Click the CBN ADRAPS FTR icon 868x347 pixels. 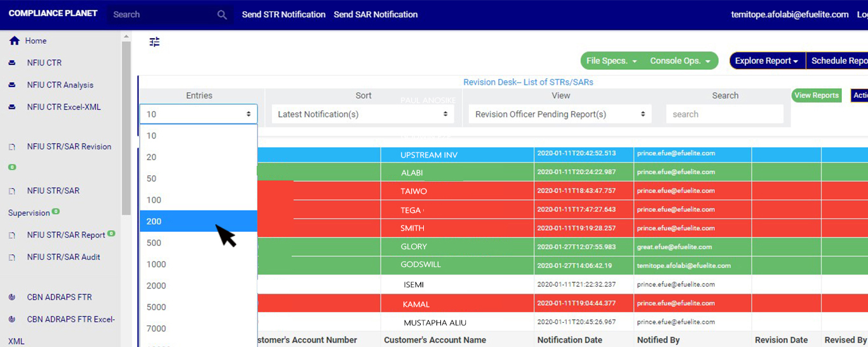tap(12, 297)
